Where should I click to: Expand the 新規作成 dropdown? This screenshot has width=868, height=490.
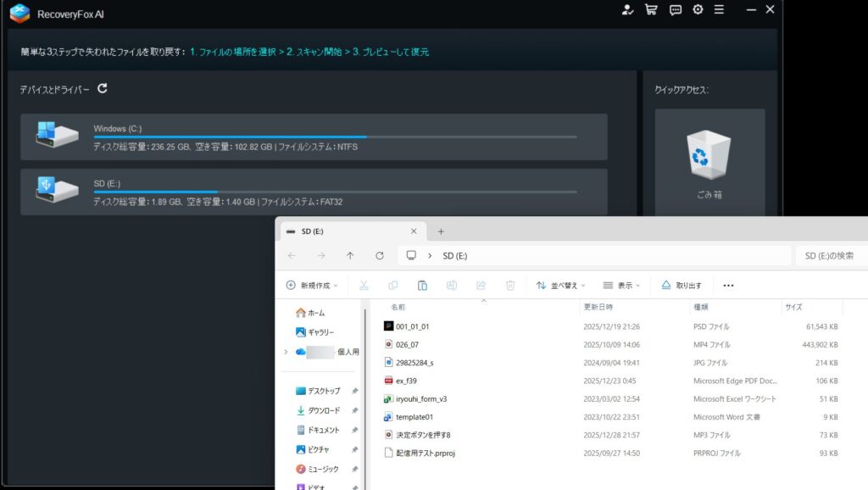click(x=312, y=286)
